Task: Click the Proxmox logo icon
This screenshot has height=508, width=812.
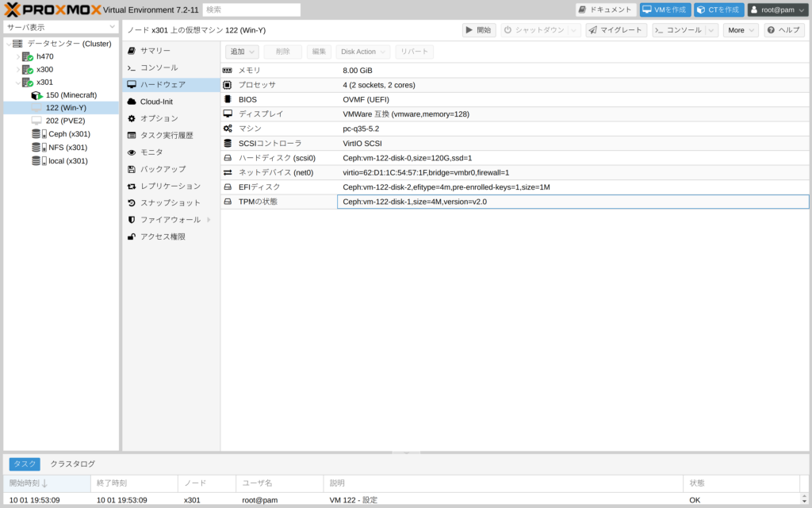Action: pos(13,10)
